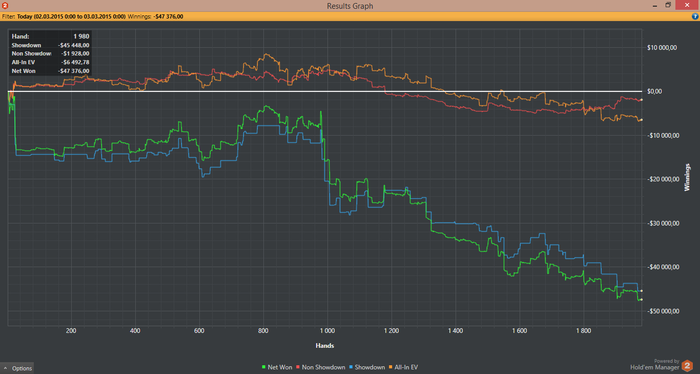Click the '1 800' x-axis tick label
Image resolution: width=700 pixels, height=374 pixels.
pyautogui.click(x=583, y=331)
